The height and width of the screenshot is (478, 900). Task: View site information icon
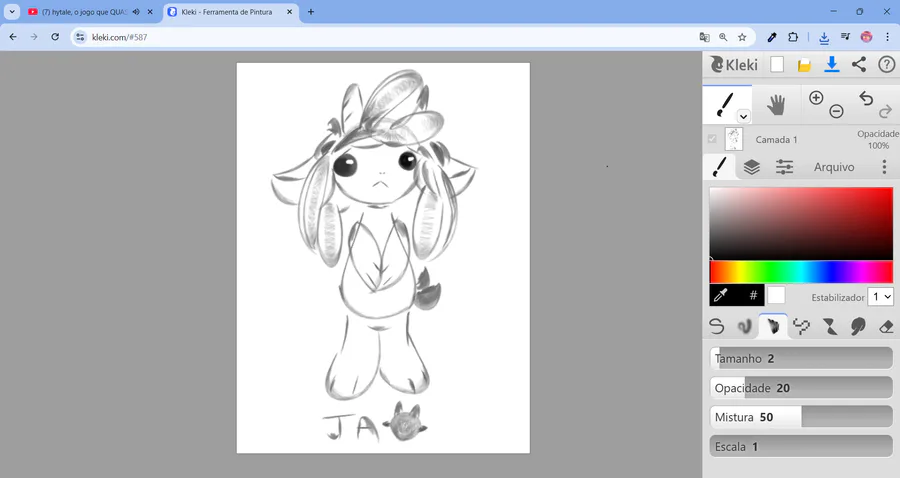[x=80, y=37]
